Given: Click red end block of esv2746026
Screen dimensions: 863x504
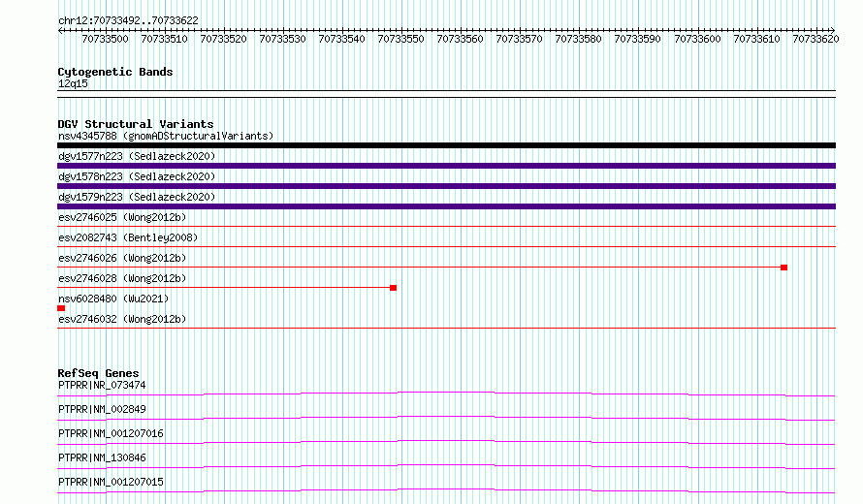Looking at the screenshot, I should [x=783, y=268].
